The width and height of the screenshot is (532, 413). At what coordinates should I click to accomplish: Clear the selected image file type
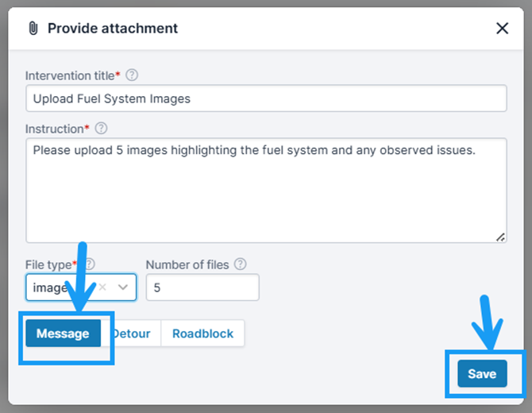[x=102, y=288]
